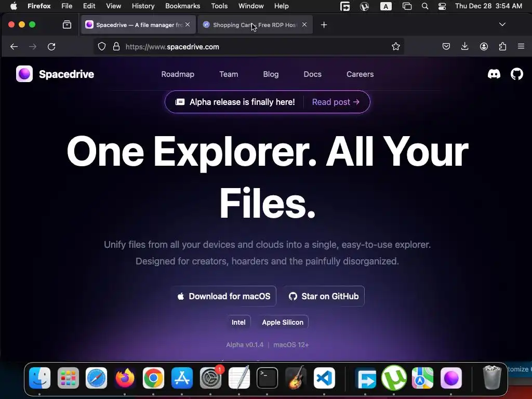
Task: Open the GitHub icon in site header
Action: (x=517, y=74)
